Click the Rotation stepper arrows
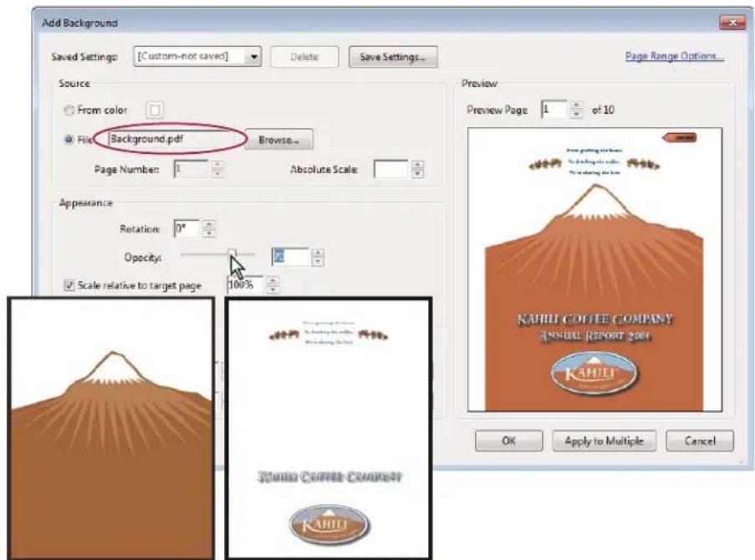This screenshot has width=755, height=560. click(x=209, y=228)
